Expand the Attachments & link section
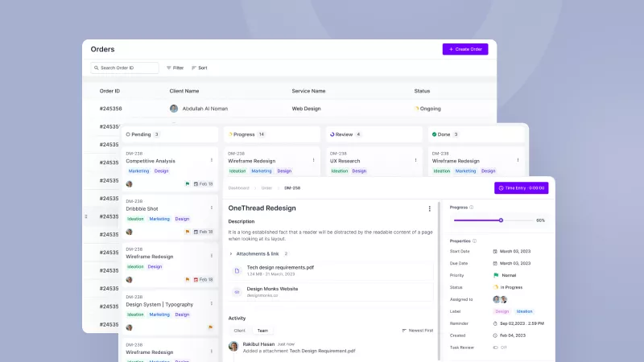Screen dimensions: 644x362 coord(230,253)
